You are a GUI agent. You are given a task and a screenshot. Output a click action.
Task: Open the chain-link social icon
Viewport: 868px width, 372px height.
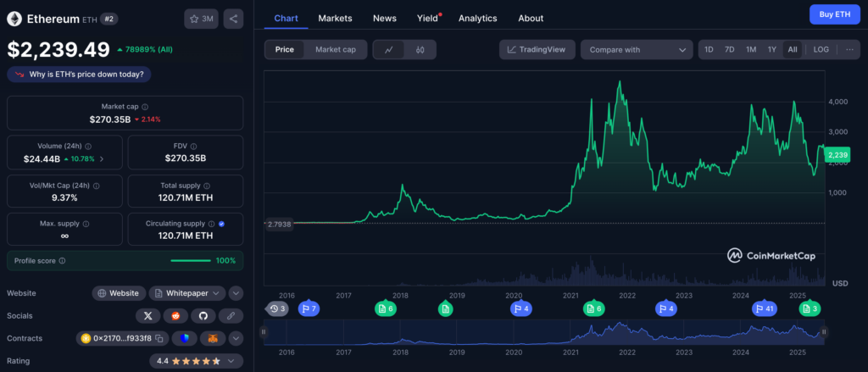tap(231, 316)
